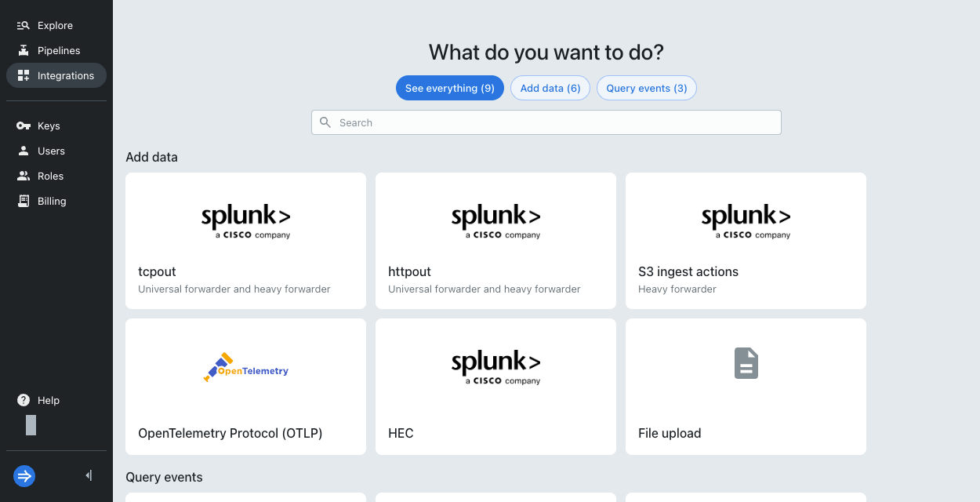Click httpout's 'Universal forwarder and heavy forwarder' text
This screenshot has height=502, width=980.
pyautogui.click(x=485, y=289)
